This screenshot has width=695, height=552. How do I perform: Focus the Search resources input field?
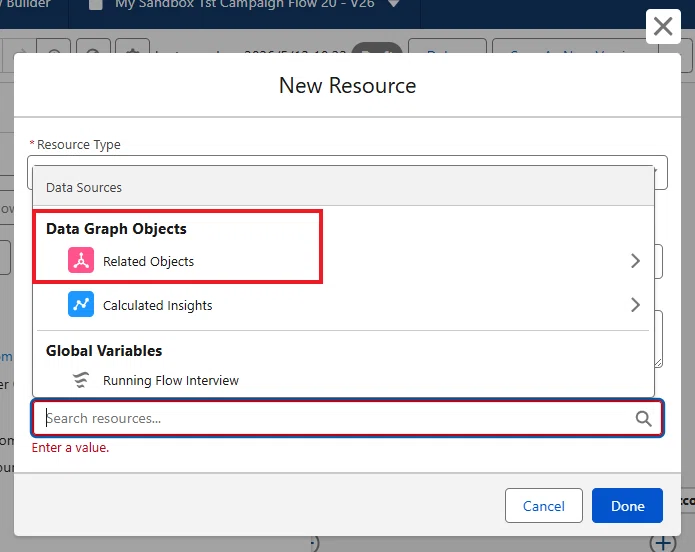click(348, 418)
